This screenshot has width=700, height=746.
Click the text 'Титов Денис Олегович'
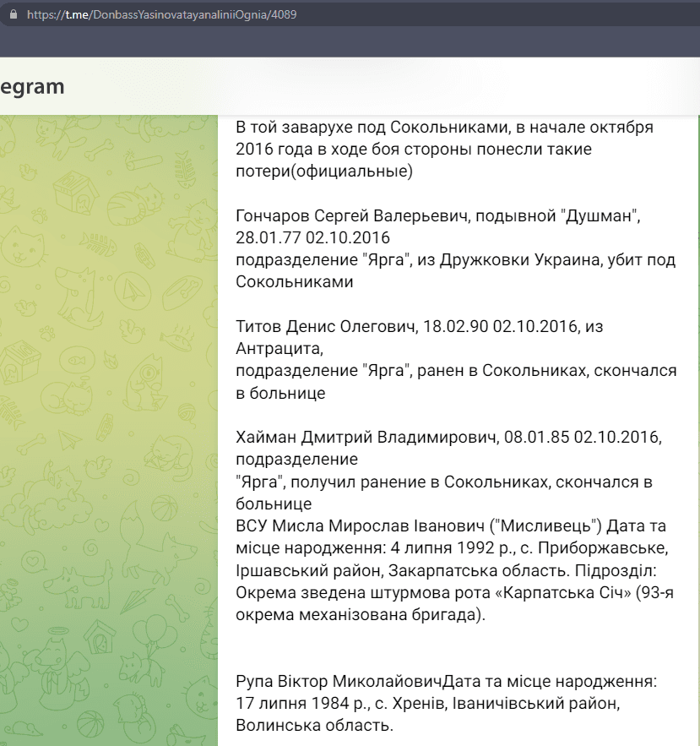point(325,326)
